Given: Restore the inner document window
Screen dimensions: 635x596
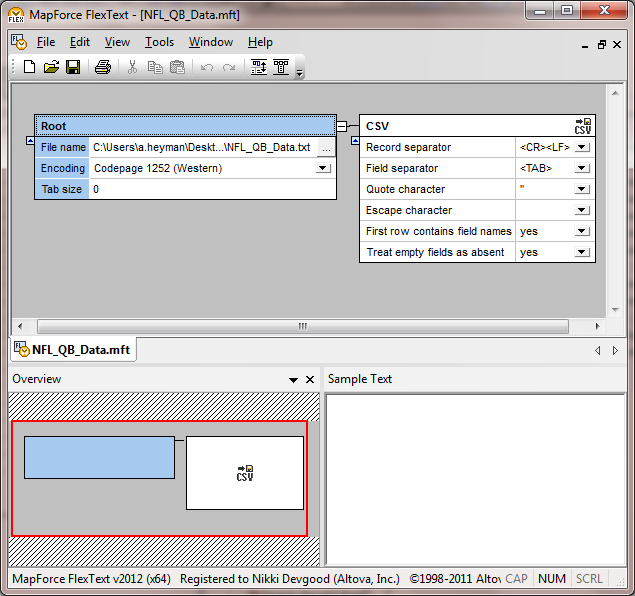Looking at the screenshot, I should (x=602, y=45).
